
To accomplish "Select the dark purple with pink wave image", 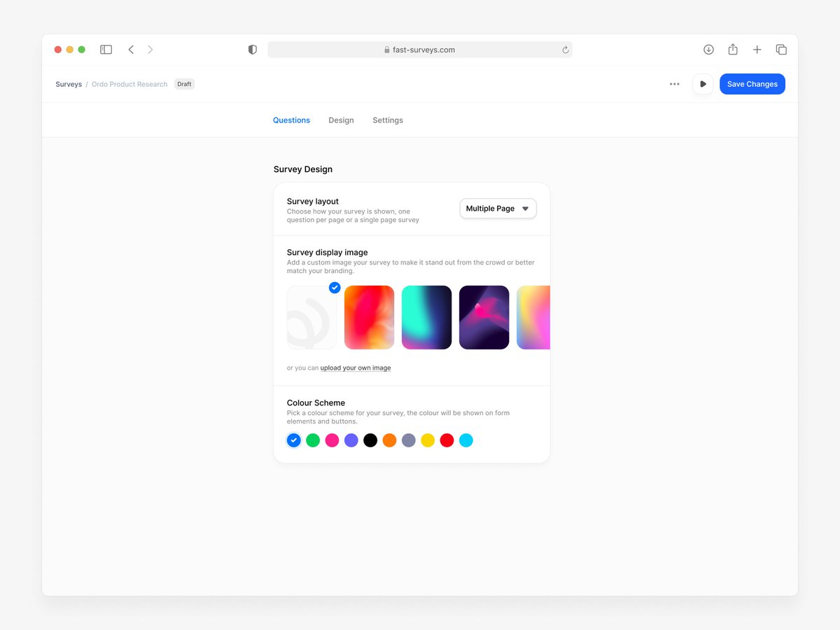I will 484,317.
